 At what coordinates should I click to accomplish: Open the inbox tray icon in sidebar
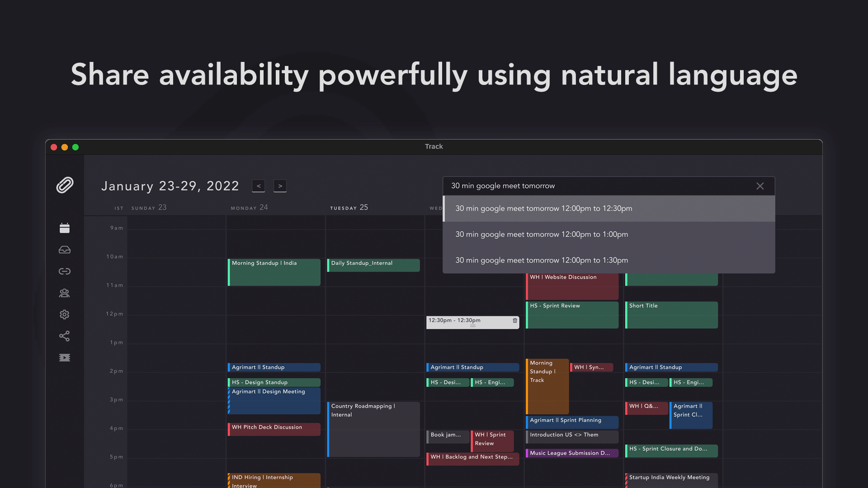pyautogui.click(x=65, y=250)
